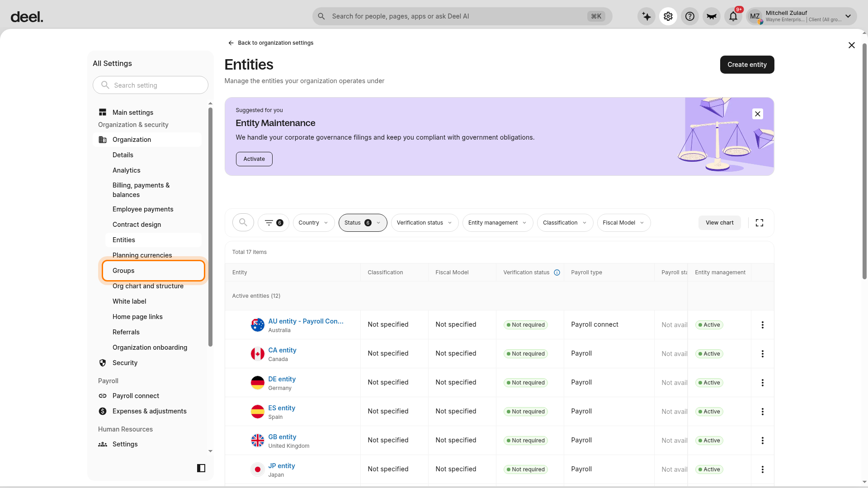Click the United Kingdom flag icon

(258, 441)
